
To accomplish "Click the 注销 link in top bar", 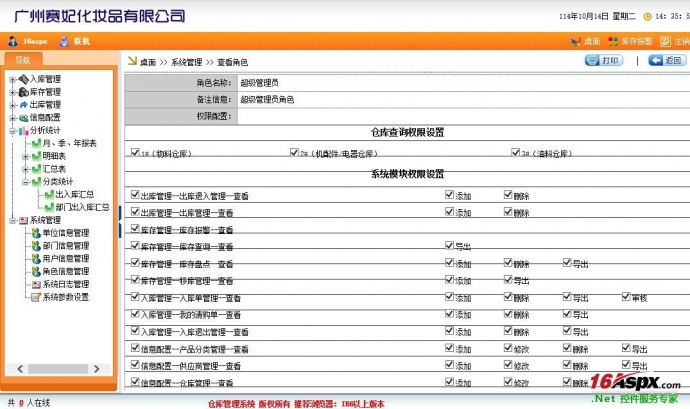I will (x=682, y=41).
